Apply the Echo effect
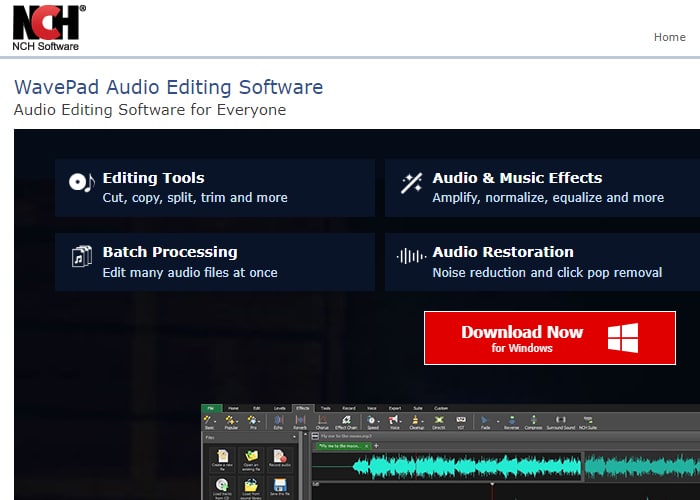The image size is (700, 500). tap(278, 422)
